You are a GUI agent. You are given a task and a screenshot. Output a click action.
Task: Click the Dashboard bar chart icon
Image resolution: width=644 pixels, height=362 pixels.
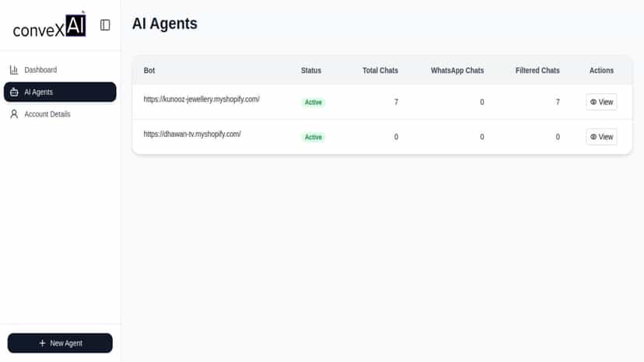tap(14, 70)
